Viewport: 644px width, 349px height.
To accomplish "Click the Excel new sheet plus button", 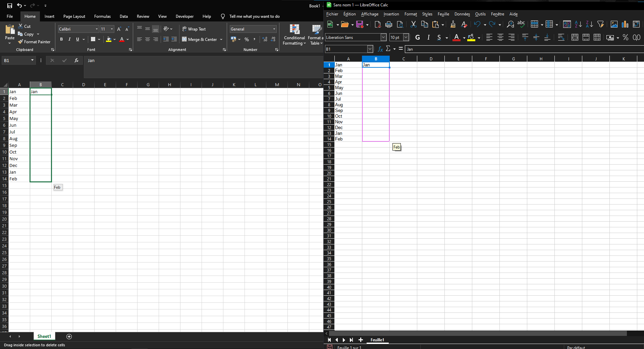I will click(x=69, y=336).
